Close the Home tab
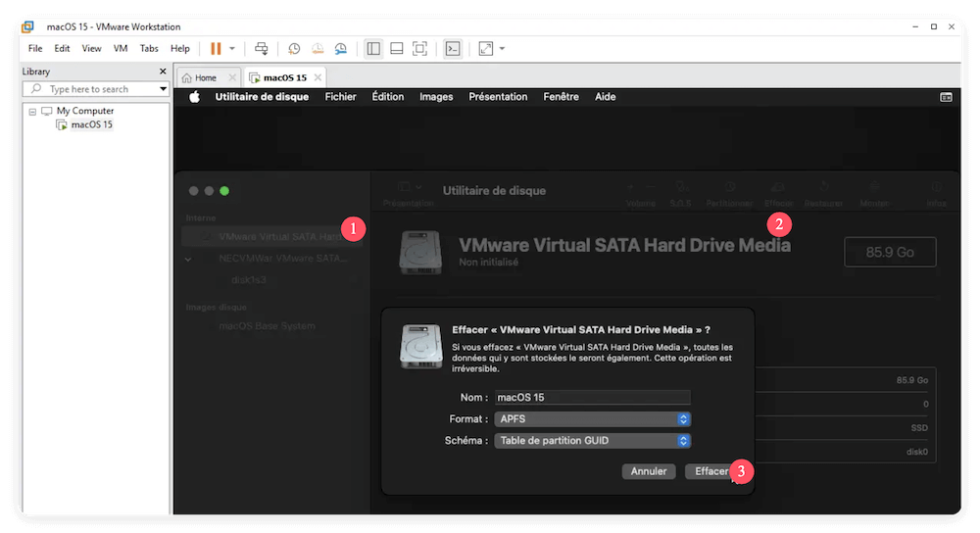 pos(232,78)
